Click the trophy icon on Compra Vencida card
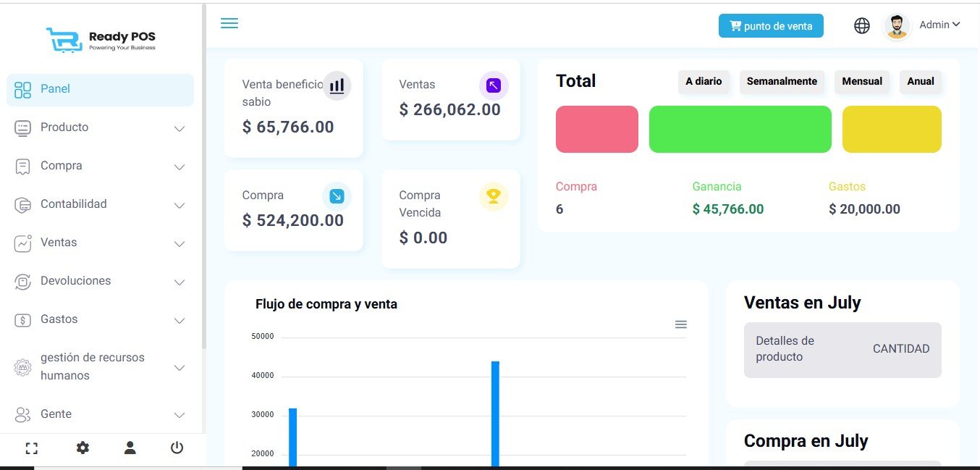The width and height of the screenshot is (980, 470). tap(494, 196)
